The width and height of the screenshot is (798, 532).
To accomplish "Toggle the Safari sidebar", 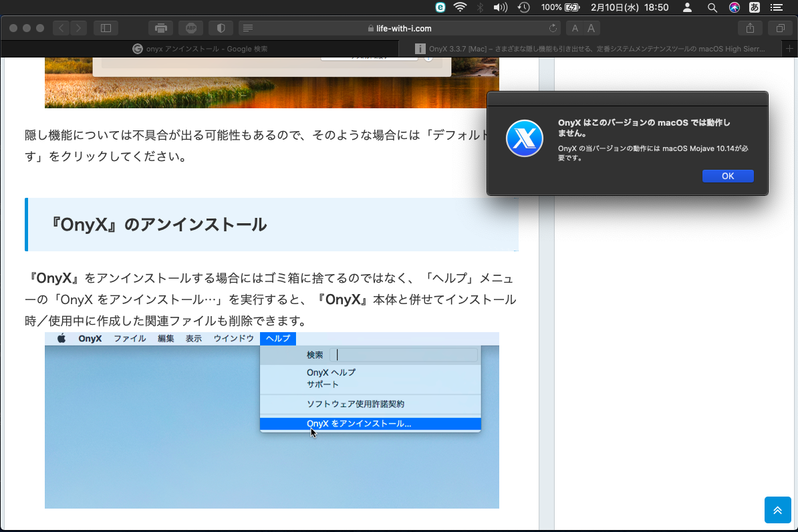I will tap(106, 28).
